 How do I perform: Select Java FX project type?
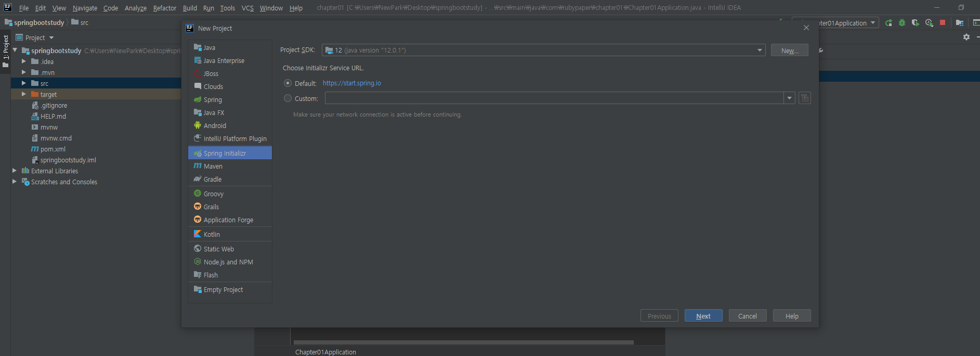point(230,112)
